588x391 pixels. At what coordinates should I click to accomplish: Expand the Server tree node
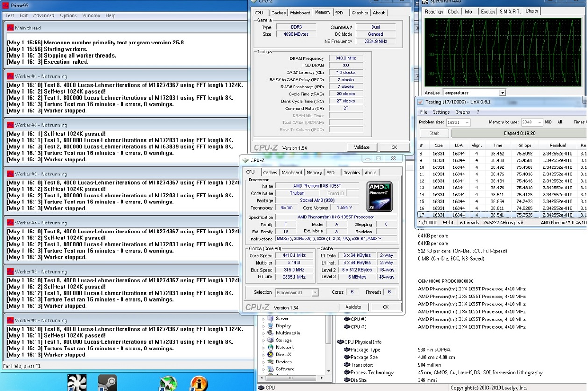264,319
